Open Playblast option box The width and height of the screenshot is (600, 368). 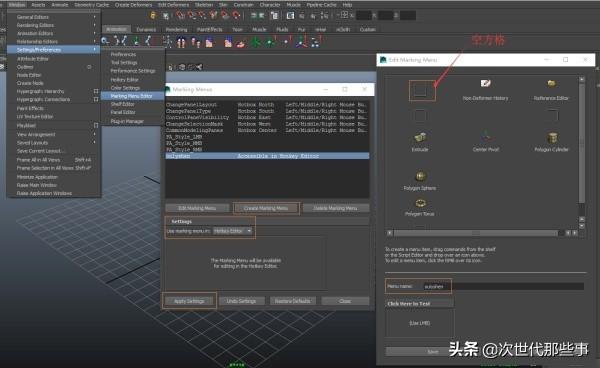(96, 125)
